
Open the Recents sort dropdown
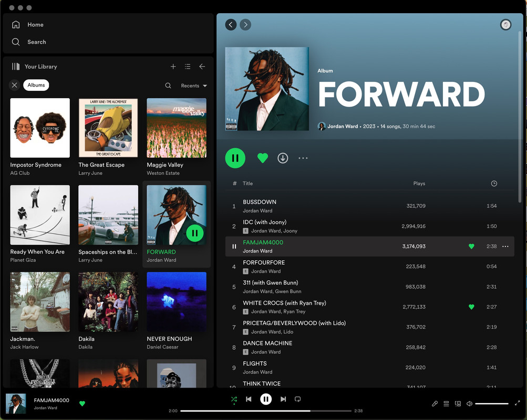point(194,86)
